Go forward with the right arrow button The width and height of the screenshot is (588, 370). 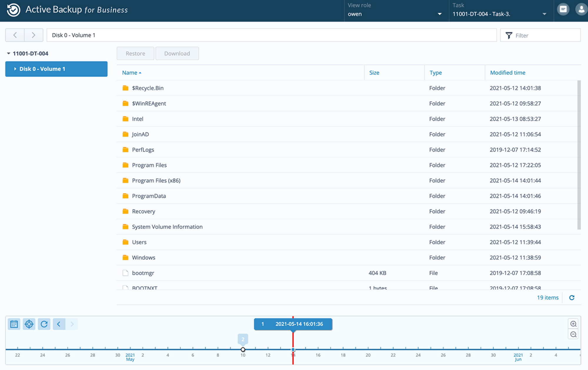34,35
